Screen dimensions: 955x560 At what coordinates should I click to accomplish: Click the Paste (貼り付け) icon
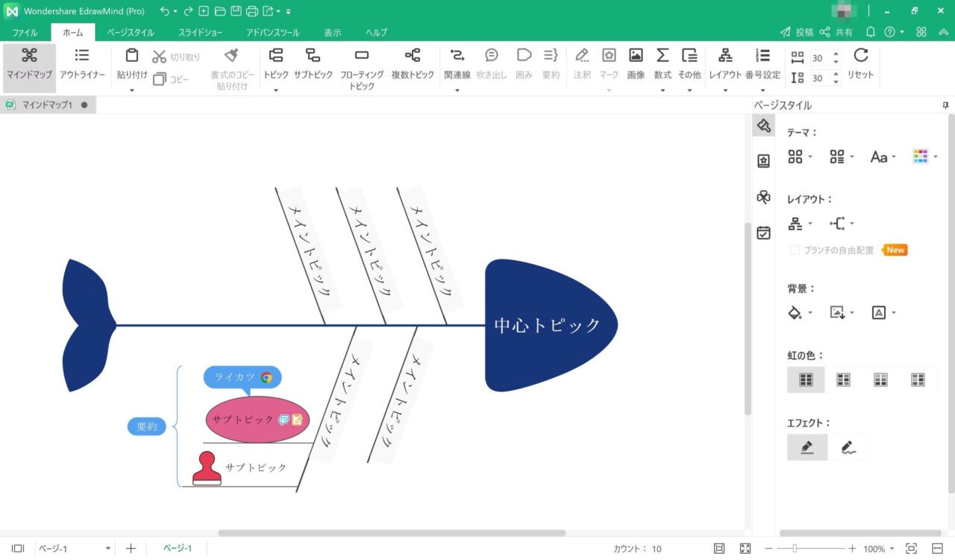tap(132, 56)
